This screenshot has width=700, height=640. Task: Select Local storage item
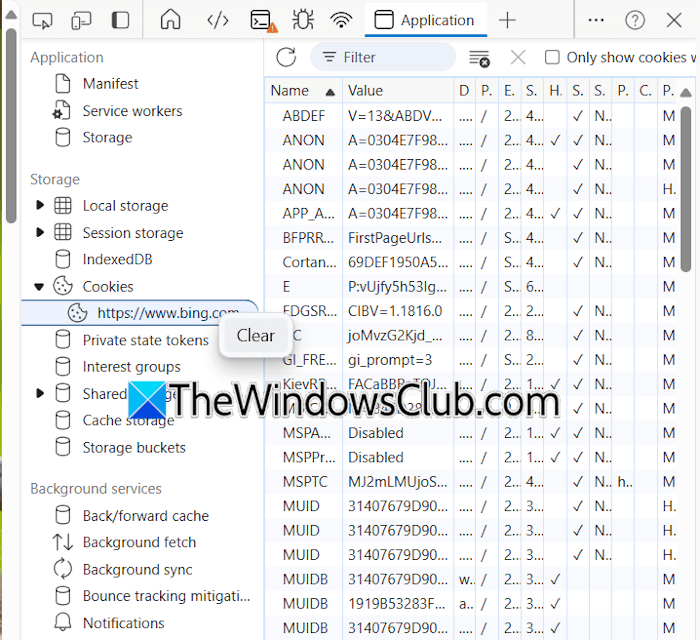(125, 206)
